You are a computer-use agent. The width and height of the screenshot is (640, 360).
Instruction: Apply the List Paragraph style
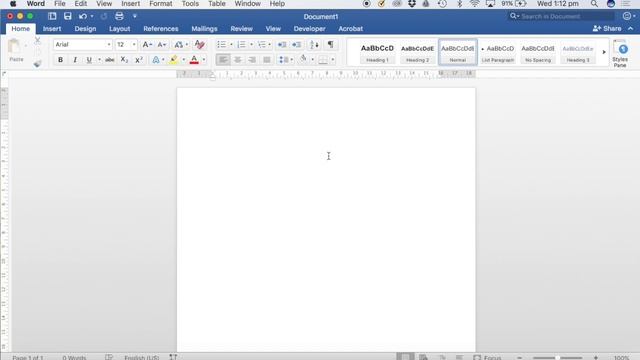click(498, 52)
